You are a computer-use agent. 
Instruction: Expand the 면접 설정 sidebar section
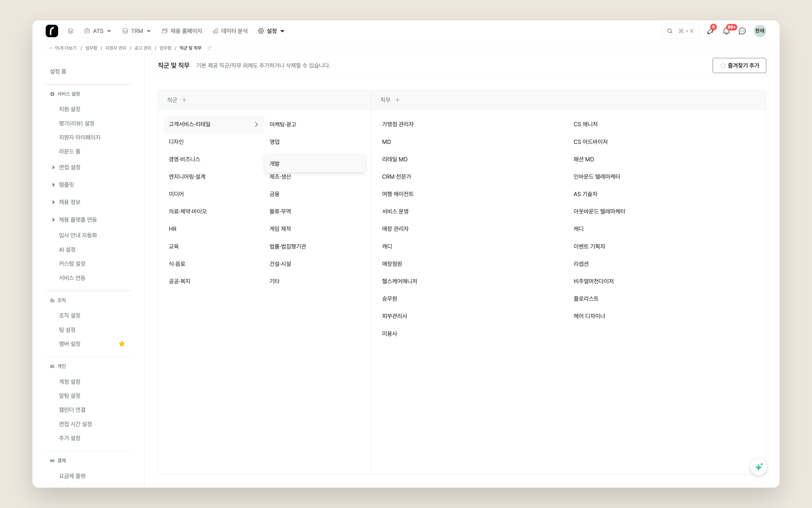click(66, 167)
